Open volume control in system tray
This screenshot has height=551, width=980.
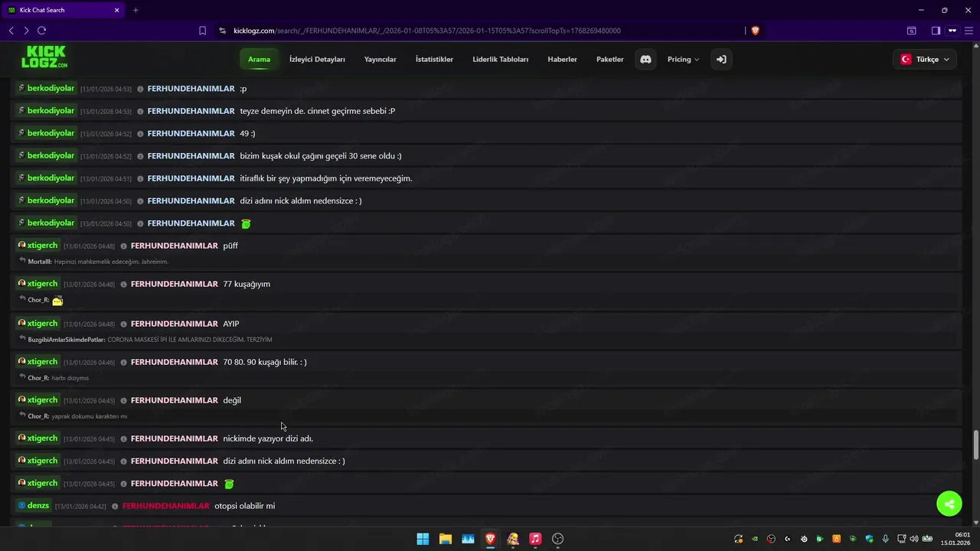[x=913, y=539]
